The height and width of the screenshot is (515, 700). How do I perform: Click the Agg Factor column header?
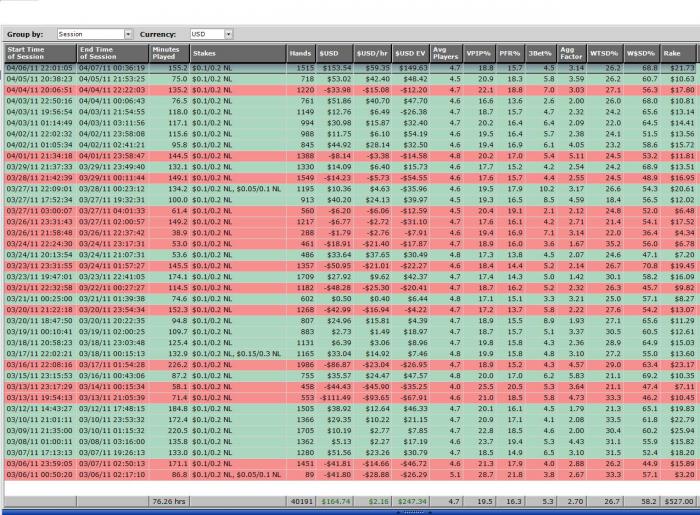click(x=572, y=53)
